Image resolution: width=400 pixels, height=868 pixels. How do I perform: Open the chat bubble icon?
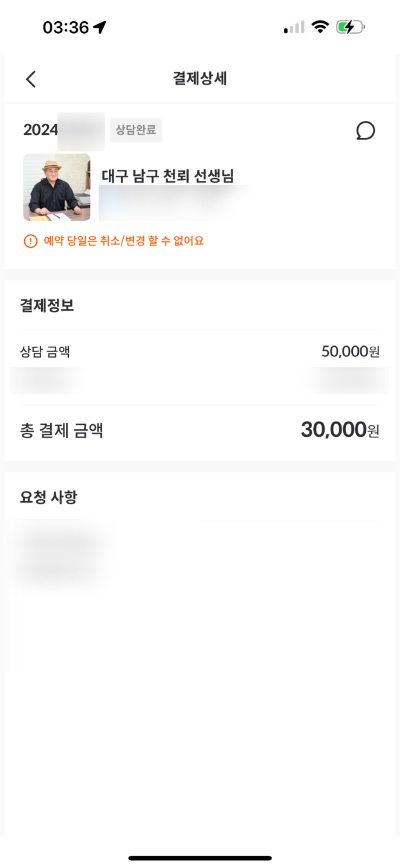pyautogui.click(x=365, y=131)
